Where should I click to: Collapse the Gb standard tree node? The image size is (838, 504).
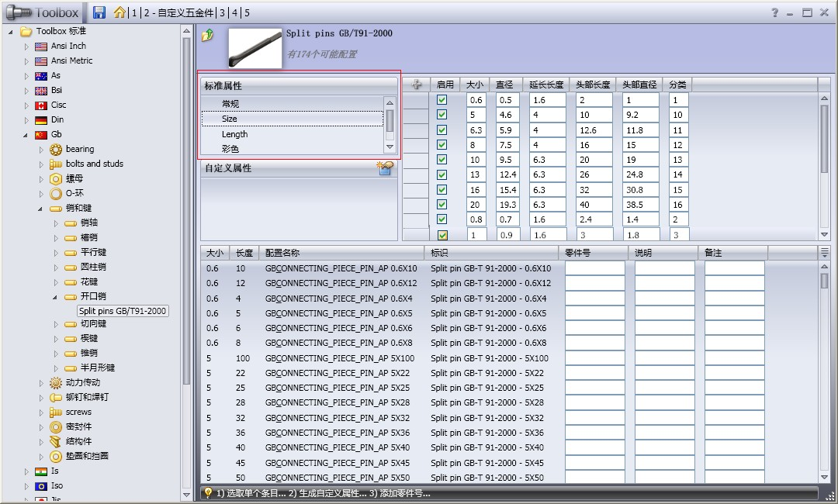(x=26, y=135)
